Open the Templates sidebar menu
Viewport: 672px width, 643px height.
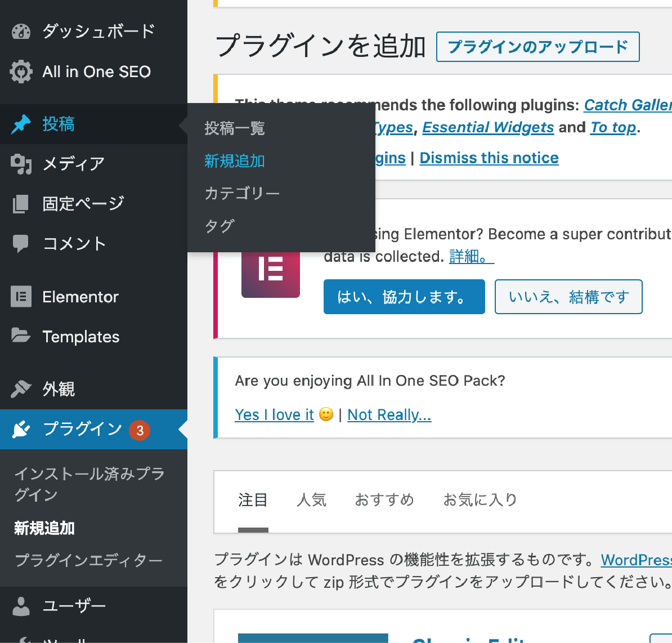pos(93,337)
